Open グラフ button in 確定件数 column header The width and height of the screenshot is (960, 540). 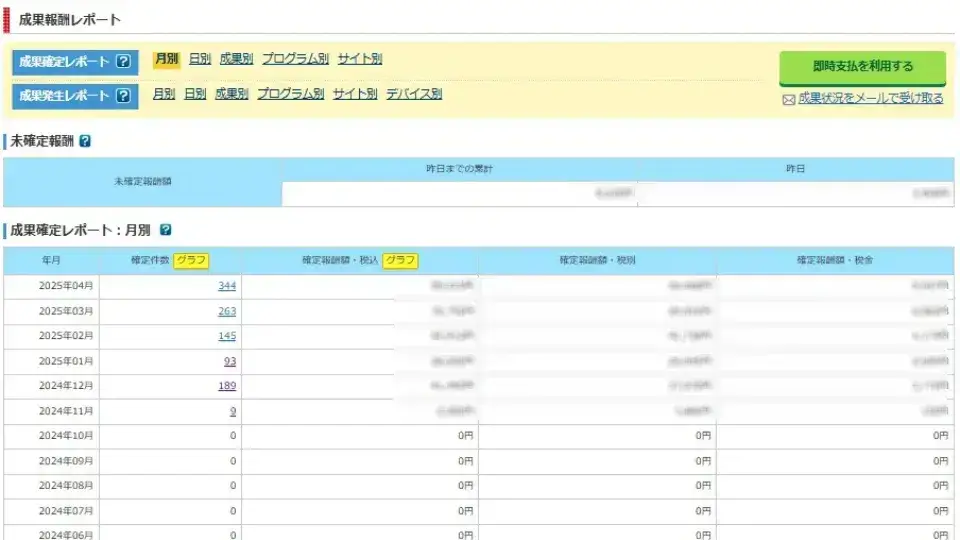191,260
